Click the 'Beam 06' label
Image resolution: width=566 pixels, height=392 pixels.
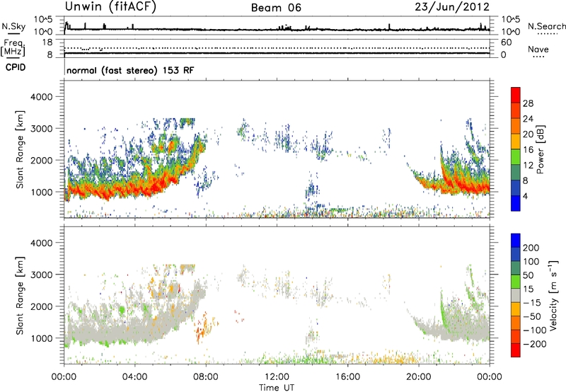coord(276,8)
